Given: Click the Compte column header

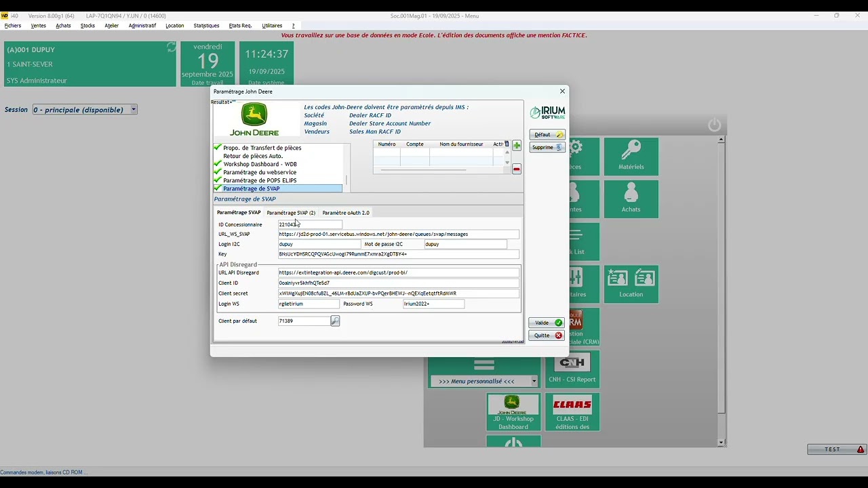Looking at the screenshot, I should click(415, 144).
